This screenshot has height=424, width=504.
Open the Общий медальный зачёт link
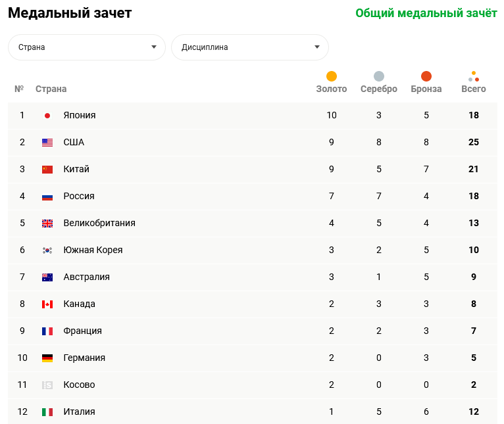click(x=426, y=13)
